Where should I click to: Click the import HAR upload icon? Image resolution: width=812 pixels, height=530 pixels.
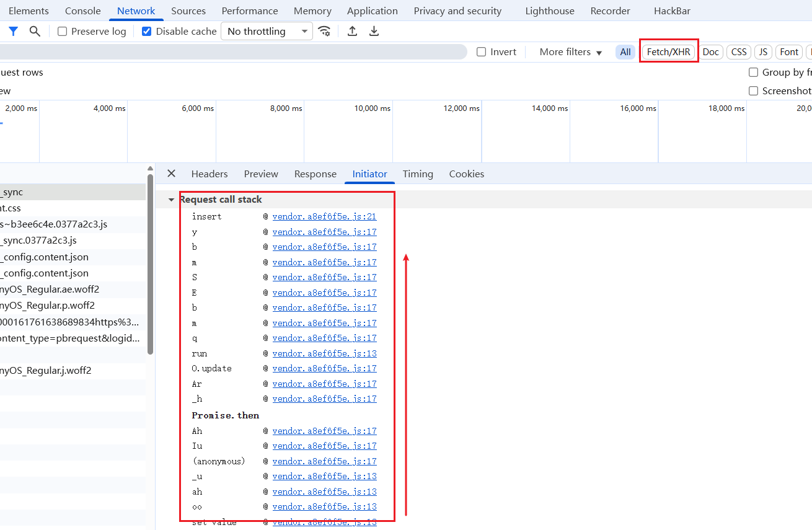click(x=352, y=31)
